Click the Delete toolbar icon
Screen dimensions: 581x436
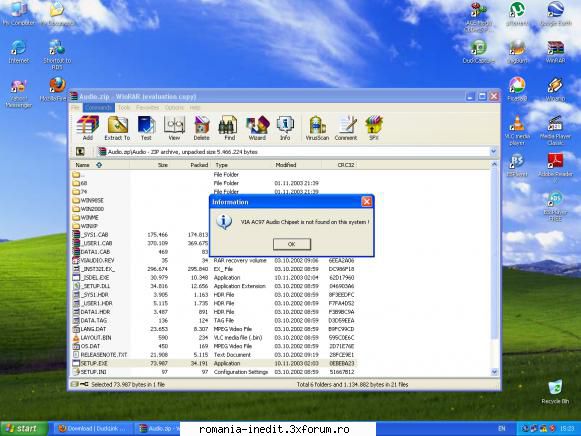[202, 128]
